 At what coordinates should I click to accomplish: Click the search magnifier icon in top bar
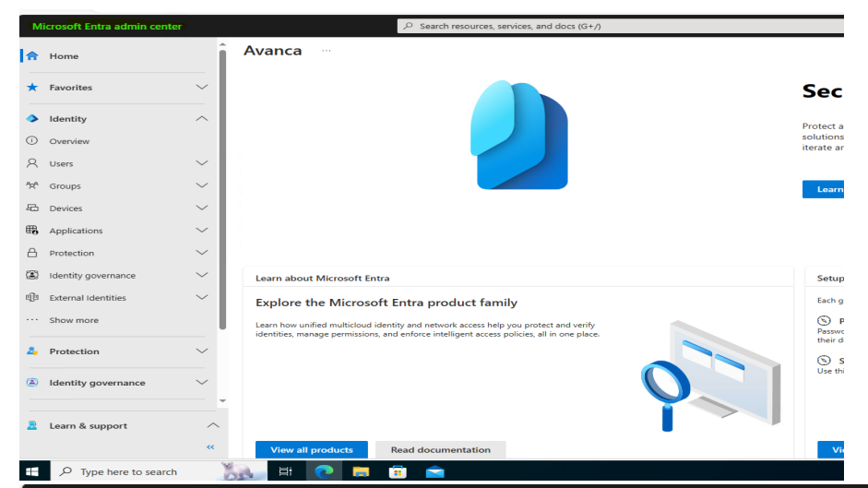tap(408, 26)
